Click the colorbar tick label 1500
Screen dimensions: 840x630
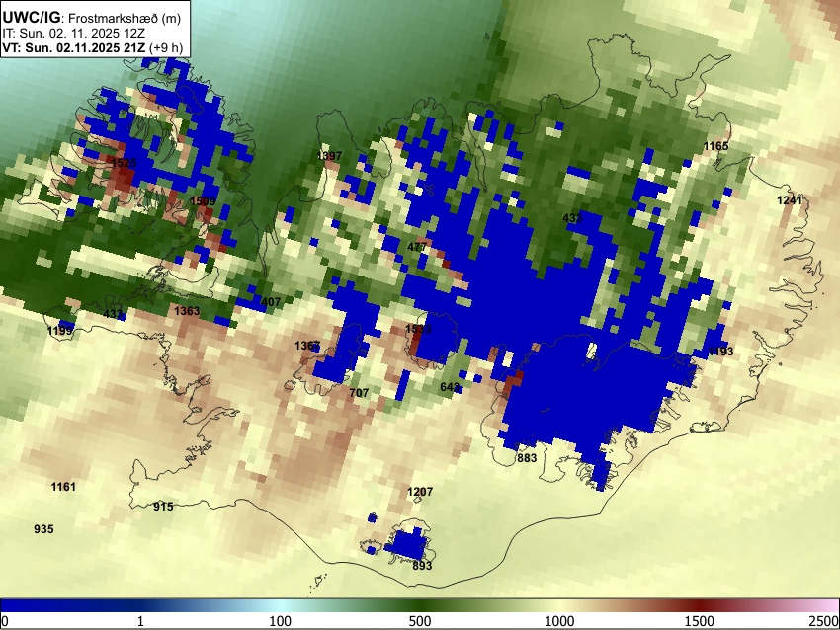click(x=700, y=621)
